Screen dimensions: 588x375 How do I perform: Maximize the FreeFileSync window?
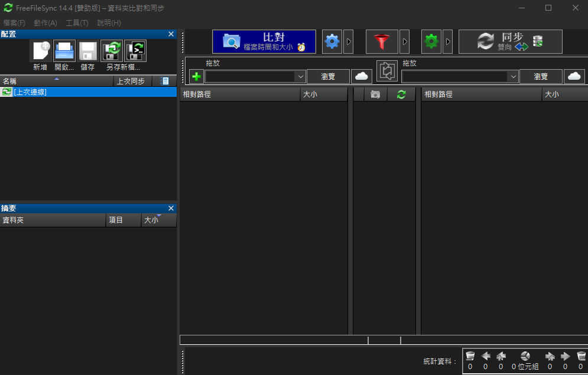[x=548, y=8]
